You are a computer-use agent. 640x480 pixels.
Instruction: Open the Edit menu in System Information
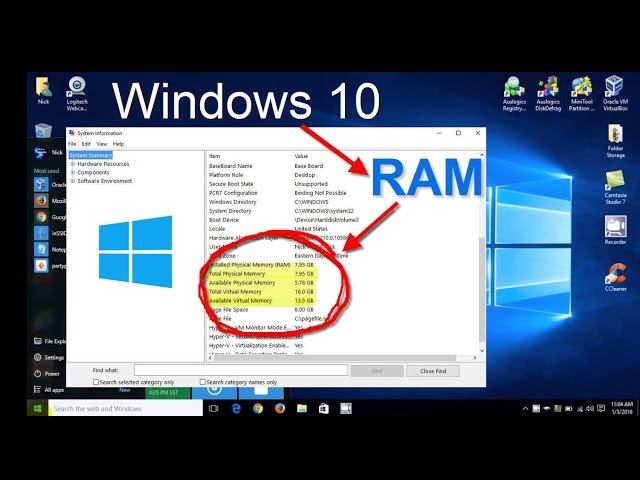pyautogui.click(x=86, y=144)
